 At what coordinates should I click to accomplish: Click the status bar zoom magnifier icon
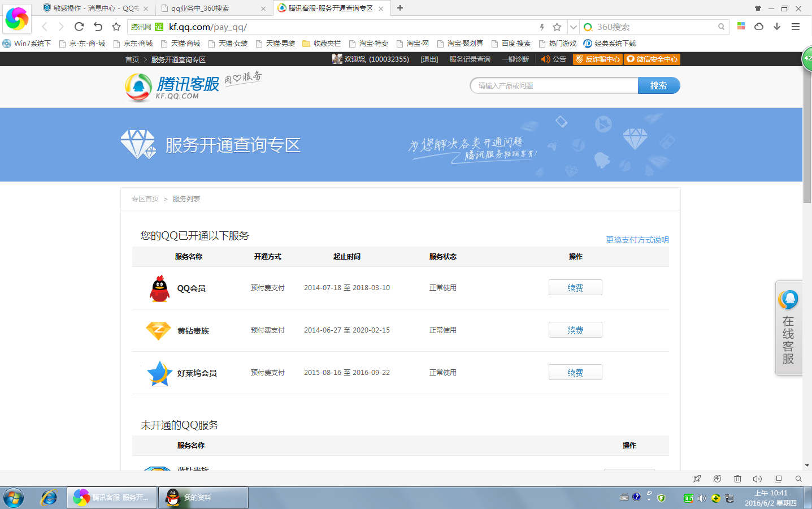(798, 479)
